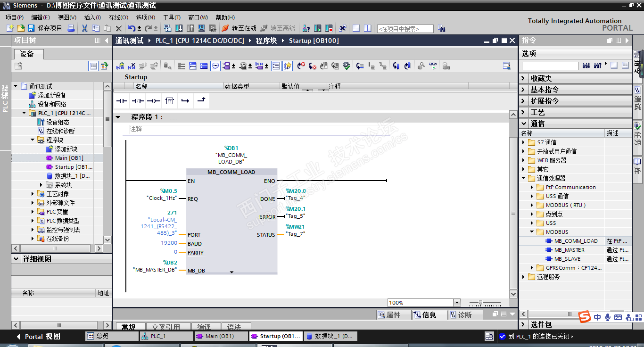The height and width of the screenshot is (347, 644).
Task: Collapse 通讯测试 project node
Action: tap(15, 86)
